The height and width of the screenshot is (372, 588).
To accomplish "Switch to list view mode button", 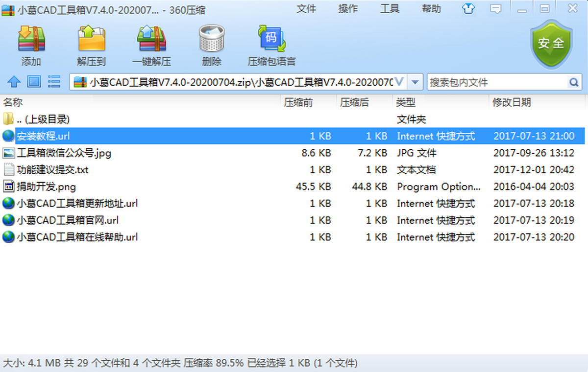I will point(54,82).
